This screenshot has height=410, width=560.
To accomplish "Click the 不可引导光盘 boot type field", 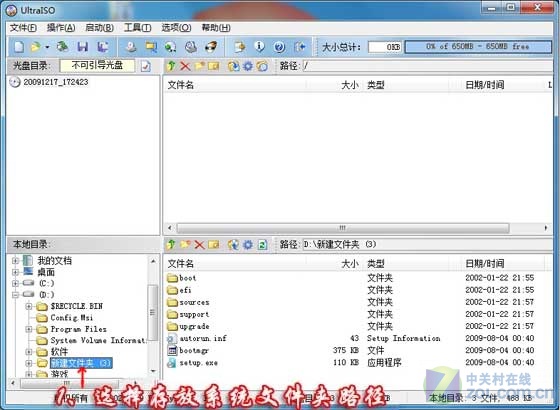I will pyautogui.click(x=97, y=66).
